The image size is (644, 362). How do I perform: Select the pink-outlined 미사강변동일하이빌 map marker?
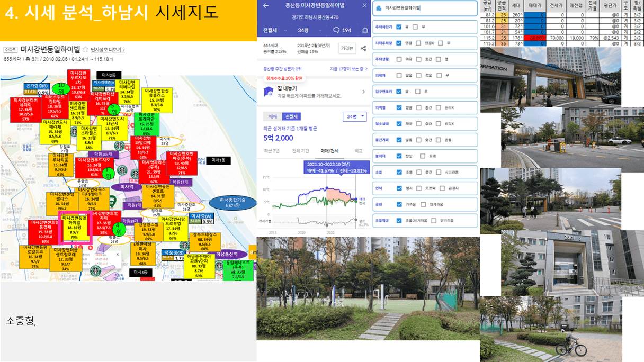click(x=75, y=228)
